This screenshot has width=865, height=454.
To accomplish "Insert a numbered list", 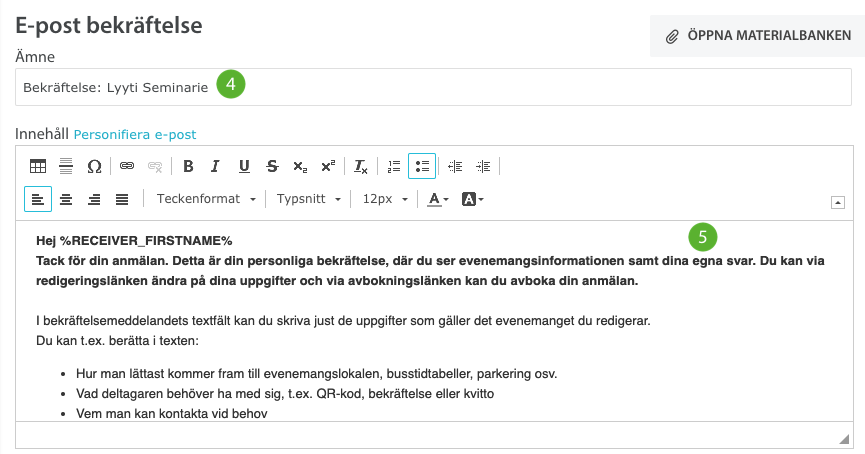I will pos(394,166).
